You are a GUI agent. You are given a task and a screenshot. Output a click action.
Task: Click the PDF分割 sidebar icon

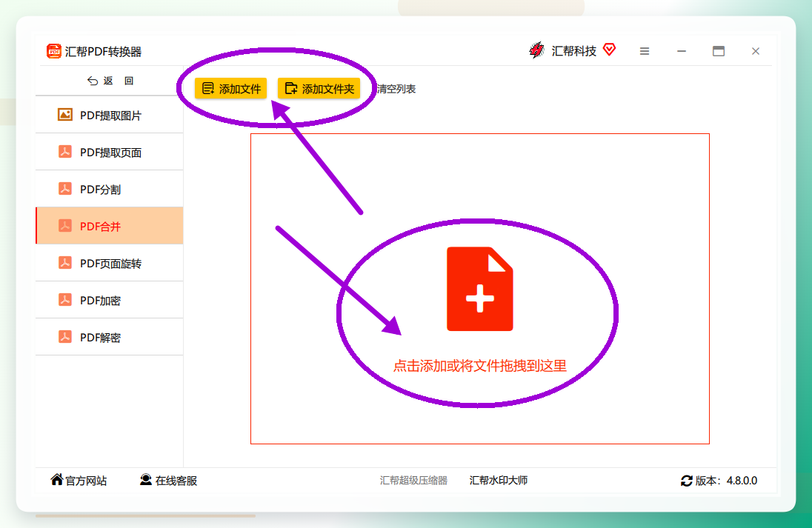tap(64, 189)
